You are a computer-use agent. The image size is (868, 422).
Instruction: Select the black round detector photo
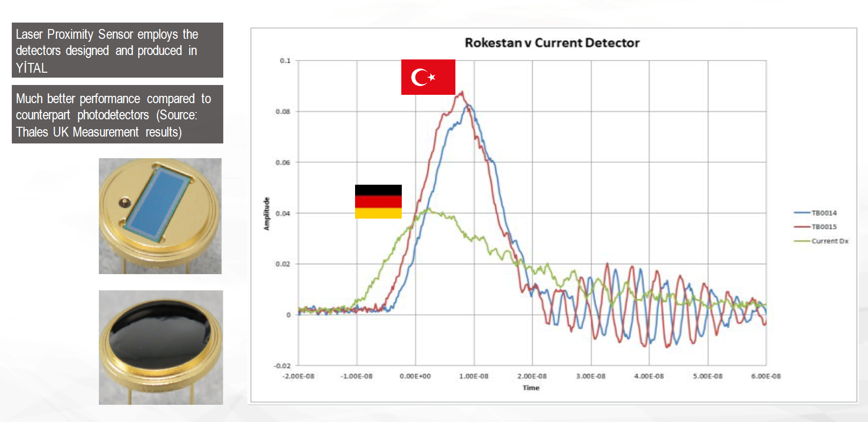click(x=160, y=347)
